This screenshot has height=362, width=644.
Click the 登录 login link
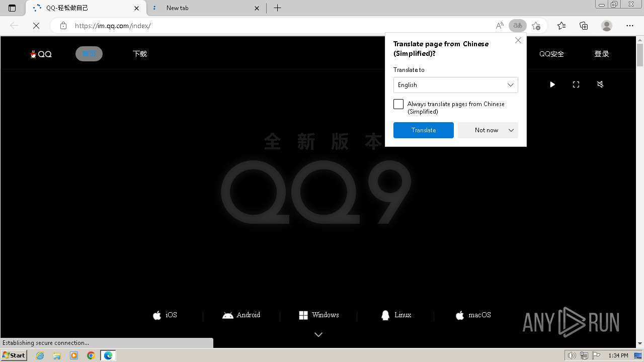pyautogui.click(x=602, y=54)
